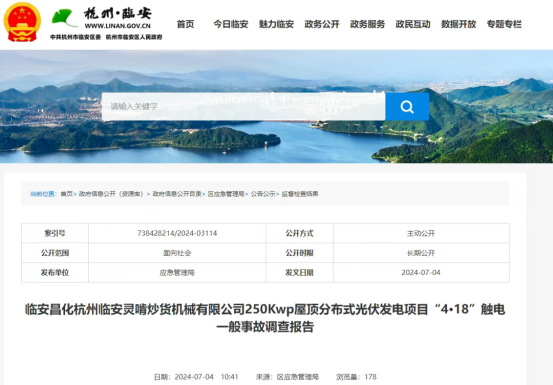Select 政务服务 in the navigation bar

pyautogui.click(x=367, y=24)
